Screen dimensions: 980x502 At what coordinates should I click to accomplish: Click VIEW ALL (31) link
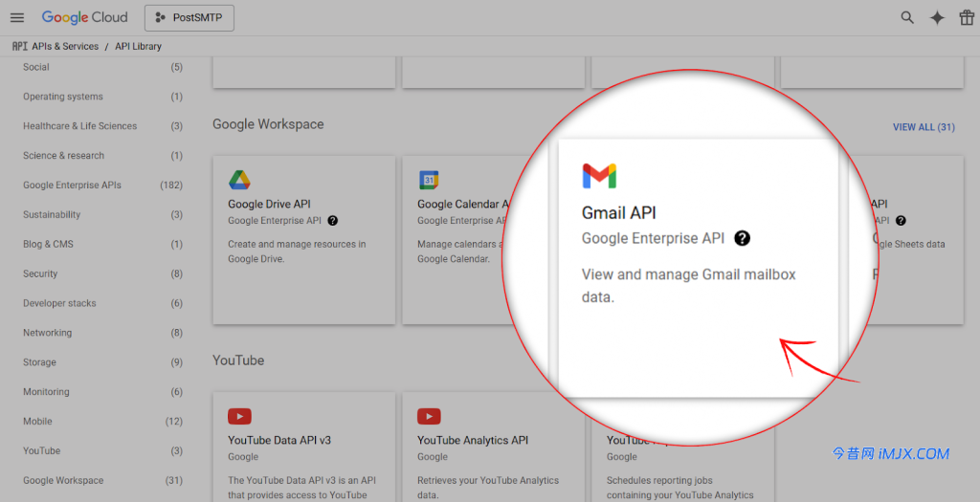[x=924, y=127]
